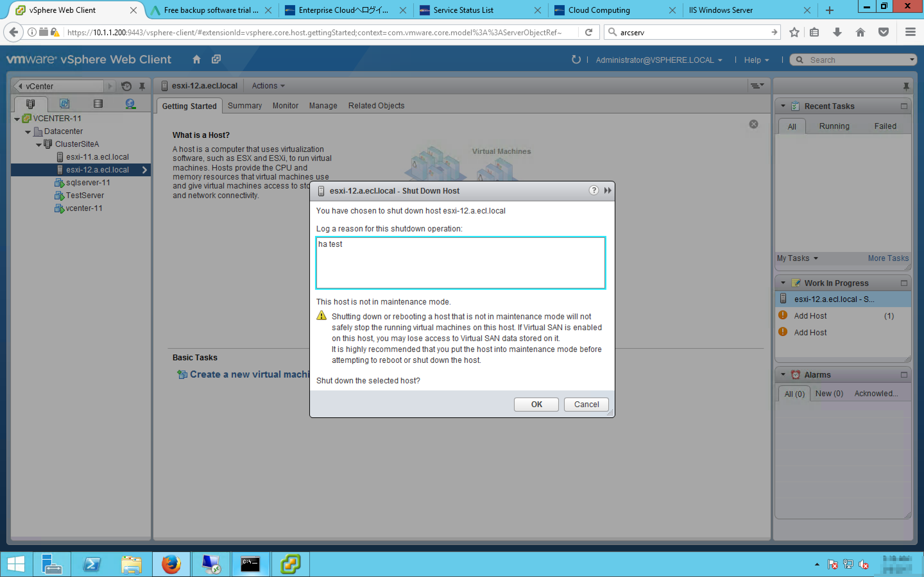
Task: Click the navigator history icon
Action: click(x=126, y=86)
